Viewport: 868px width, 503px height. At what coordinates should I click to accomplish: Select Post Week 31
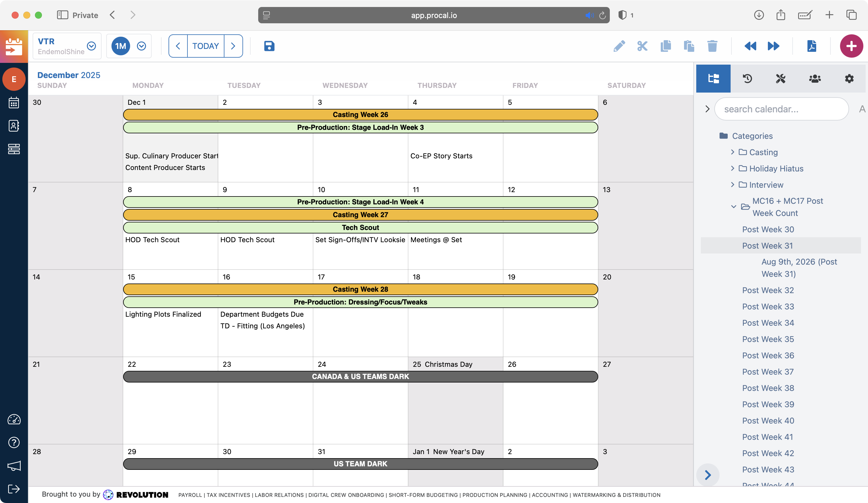pos(767,245)
